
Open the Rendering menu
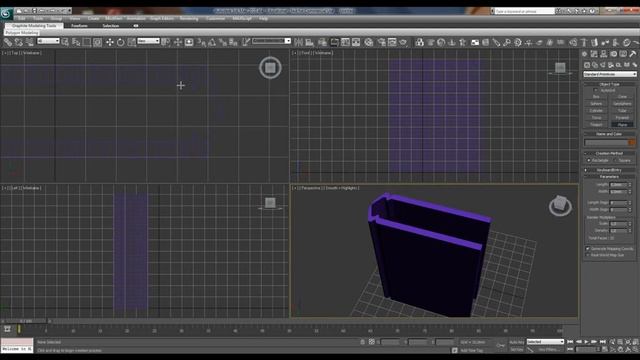tap(189, 18)
